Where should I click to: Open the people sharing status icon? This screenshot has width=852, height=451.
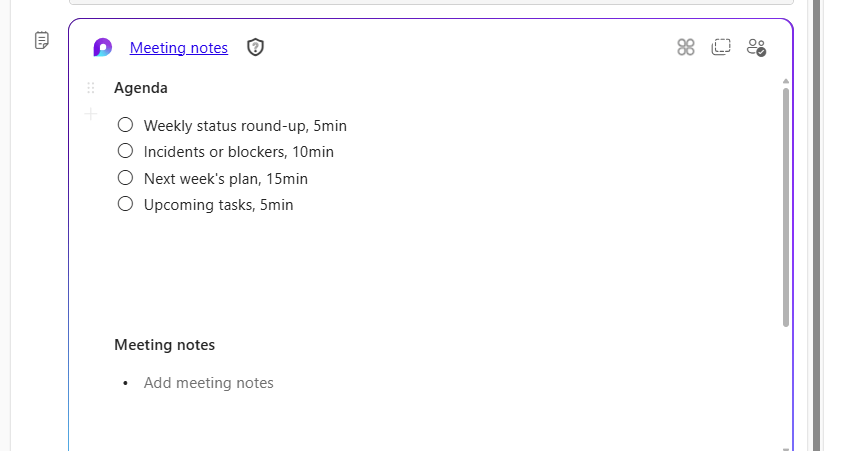756,47
